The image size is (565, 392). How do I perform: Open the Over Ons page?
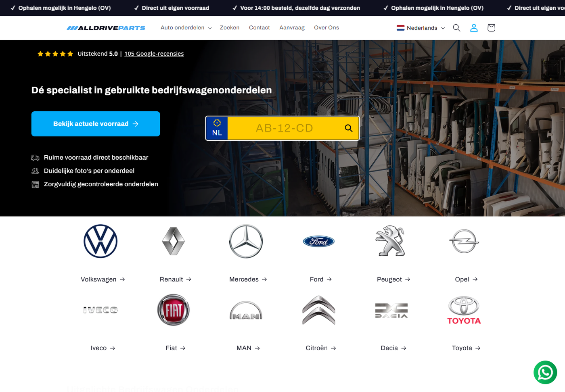click(326, 28)
